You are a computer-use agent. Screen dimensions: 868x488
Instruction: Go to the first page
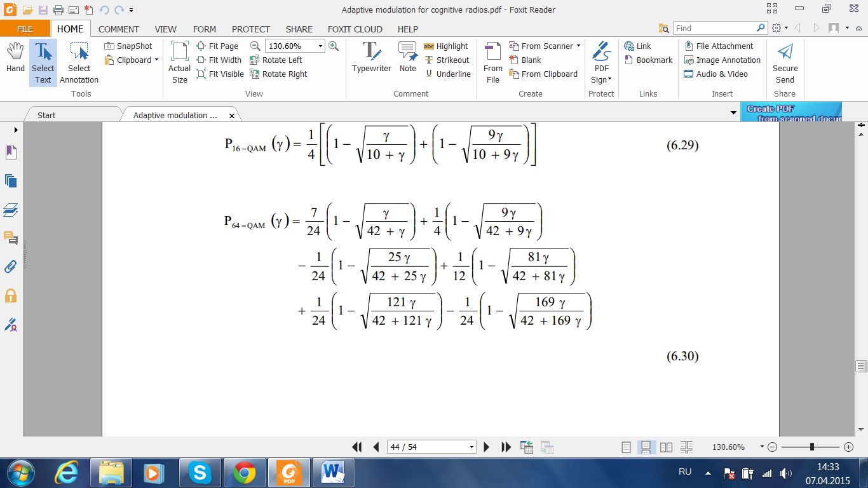pyautogui.click(x=357, y=447)
